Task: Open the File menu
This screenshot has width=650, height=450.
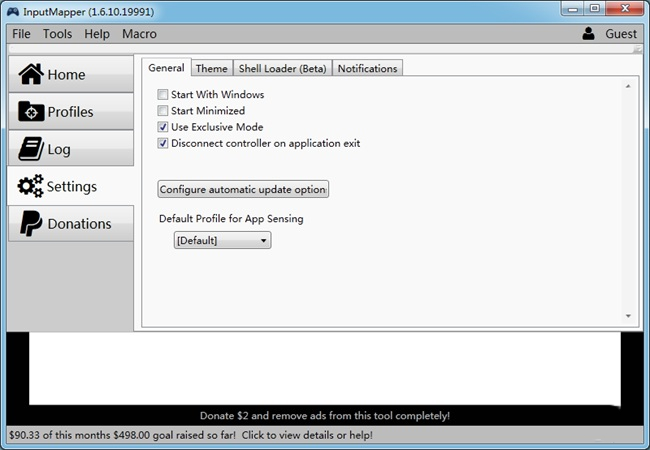Action: pyautogui.click(x=21, y=34)
